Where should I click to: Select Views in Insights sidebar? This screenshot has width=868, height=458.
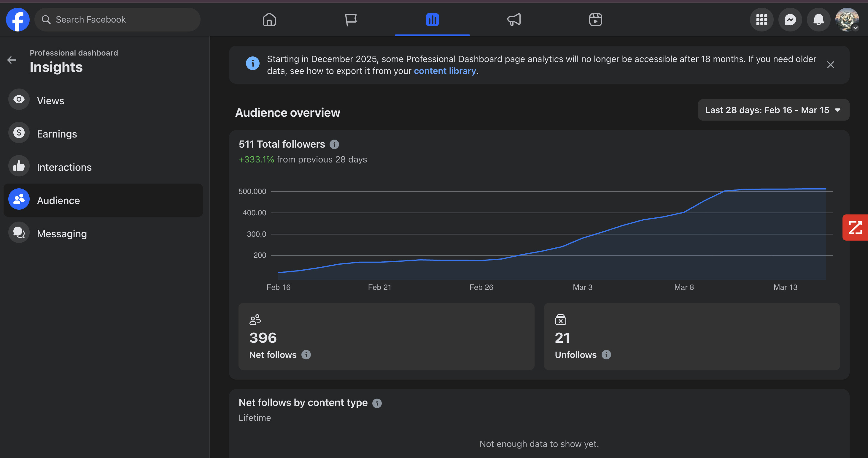(50, 100)
